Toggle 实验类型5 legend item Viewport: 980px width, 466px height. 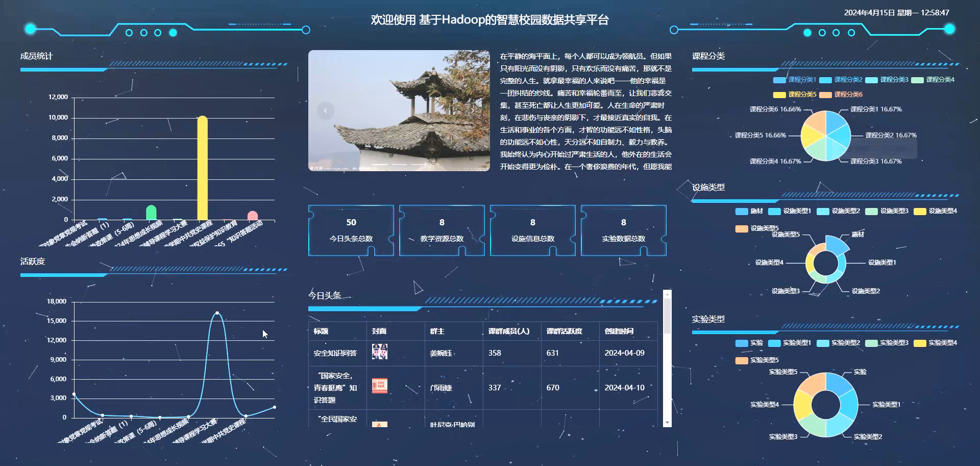coord(757,360)
